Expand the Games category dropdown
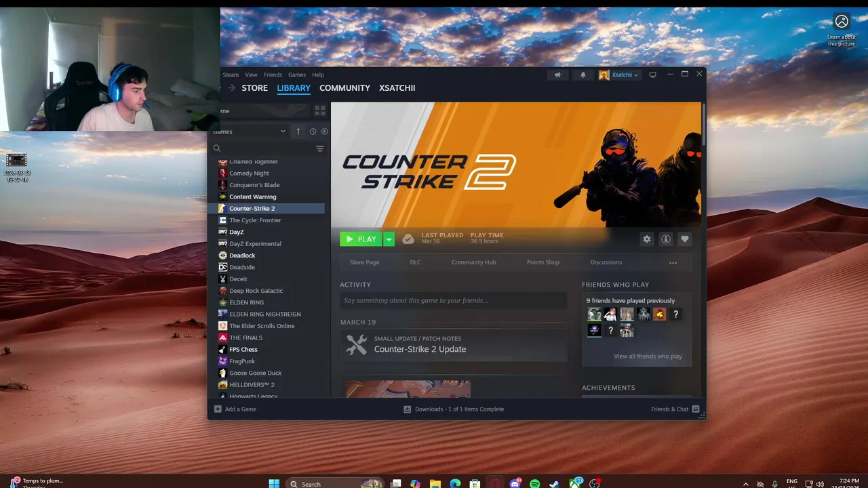This screenshot has width=868, height=488. point(283,131)
